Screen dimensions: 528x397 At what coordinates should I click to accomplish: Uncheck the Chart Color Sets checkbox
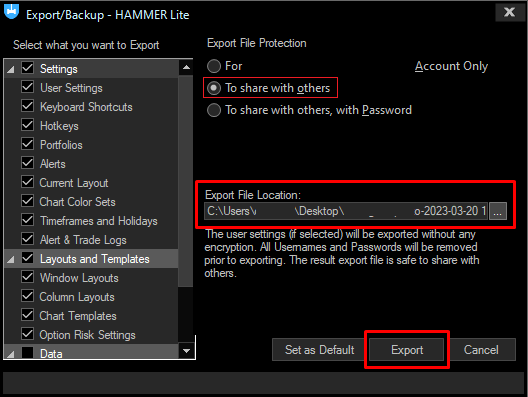tap(28, 201)
